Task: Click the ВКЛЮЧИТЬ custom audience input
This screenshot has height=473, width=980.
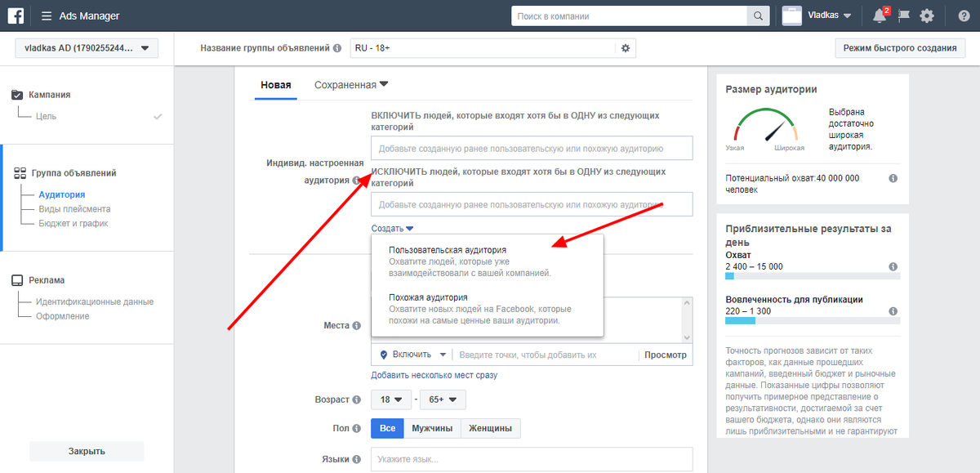Action: [532, 148]
